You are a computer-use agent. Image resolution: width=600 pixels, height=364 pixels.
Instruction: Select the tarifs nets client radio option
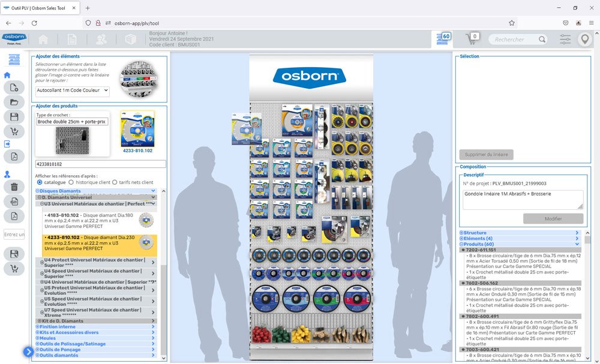115,182
